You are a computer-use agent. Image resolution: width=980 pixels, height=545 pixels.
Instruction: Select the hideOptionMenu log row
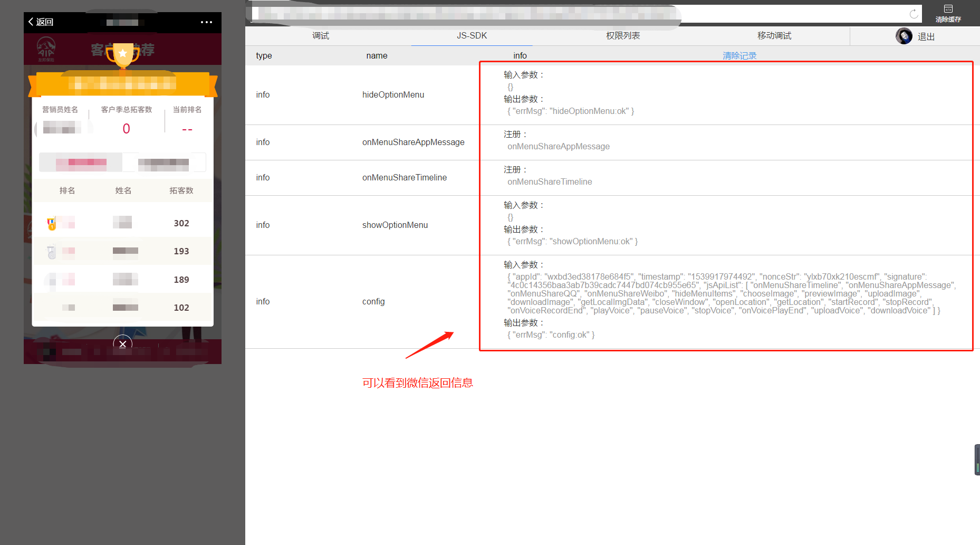393,94
